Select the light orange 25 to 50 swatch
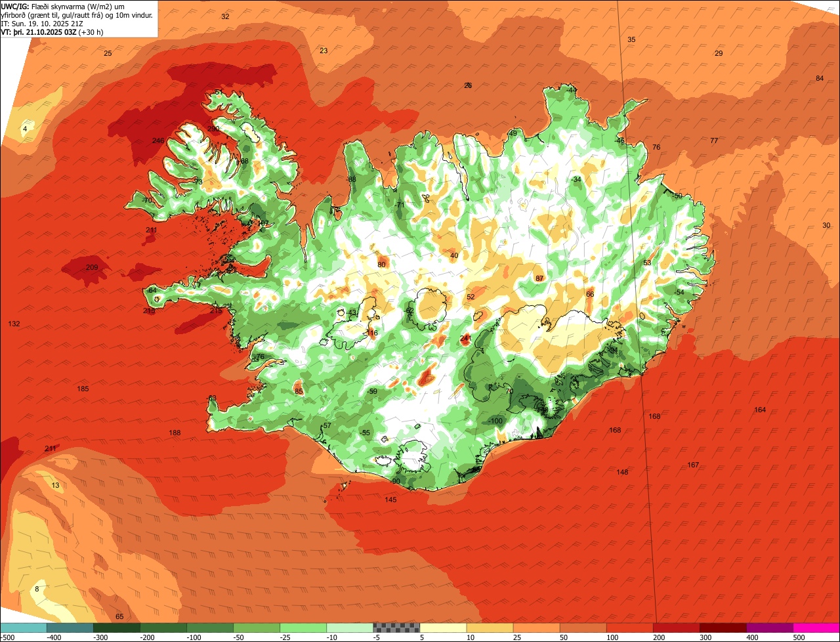840x642 pixels. point(536,628)
